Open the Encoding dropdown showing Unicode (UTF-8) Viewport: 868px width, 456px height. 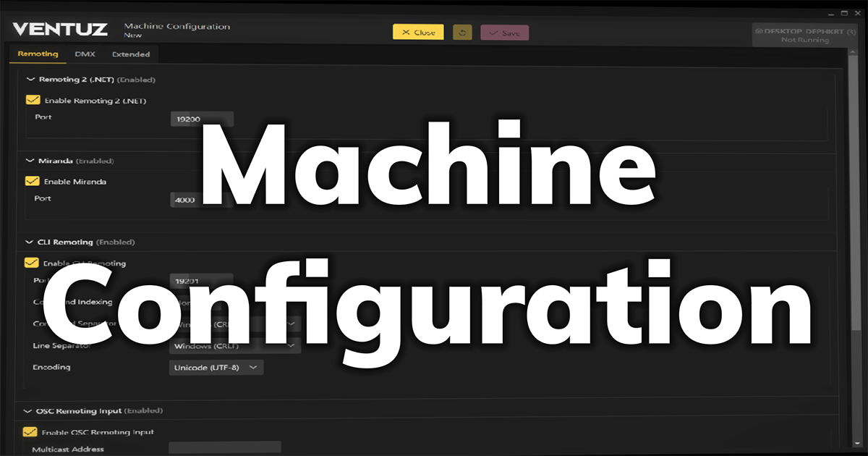click(216, 367)
